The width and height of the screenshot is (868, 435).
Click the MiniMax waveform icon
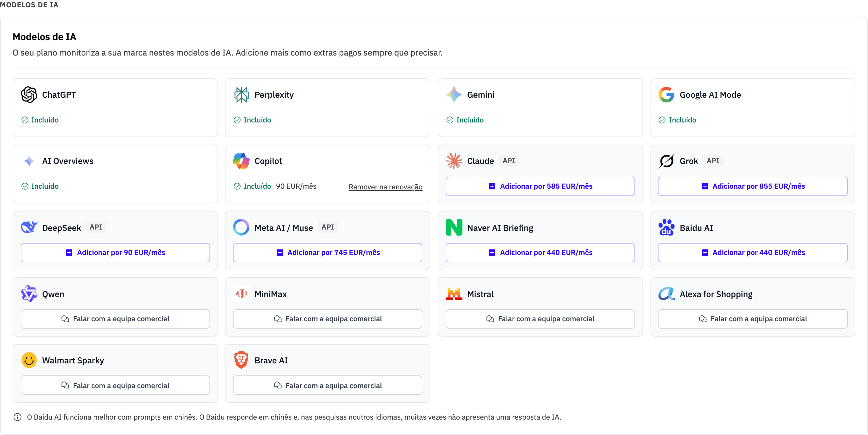tap(241, 294)
